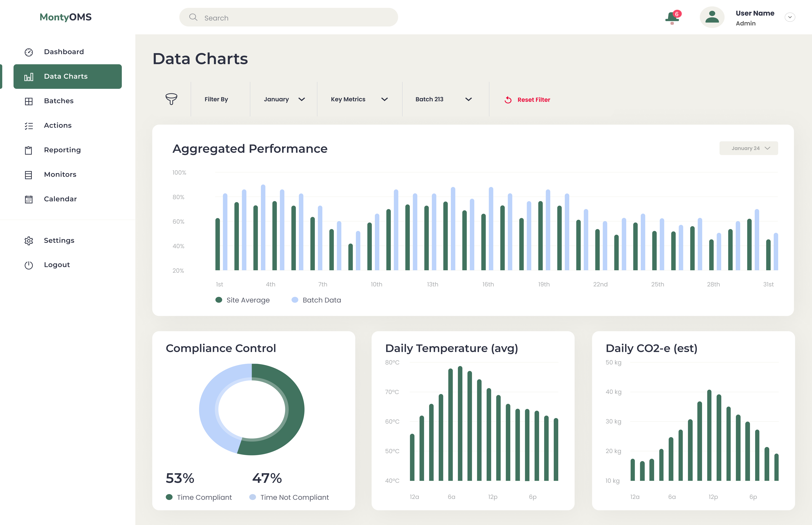
Task: Click the search magnifier icon
Action: coord(193,17)
